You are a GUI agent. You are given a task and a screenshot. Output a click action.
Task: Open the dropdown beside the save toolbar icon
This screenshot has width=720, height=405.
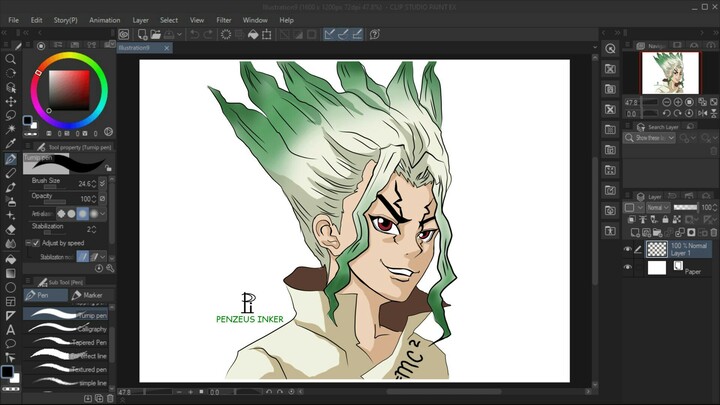point(180,34)
